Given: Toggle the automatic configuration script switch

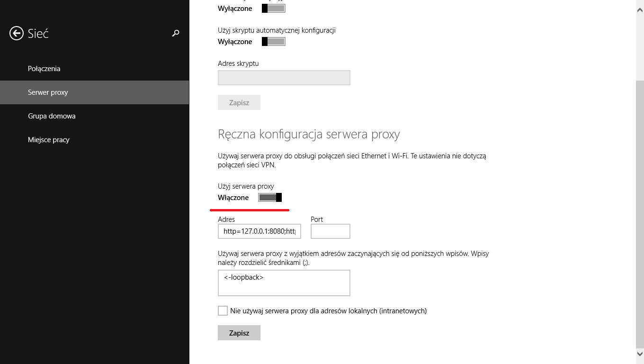Looking at the screenshot, I should [x=274, y=42].
